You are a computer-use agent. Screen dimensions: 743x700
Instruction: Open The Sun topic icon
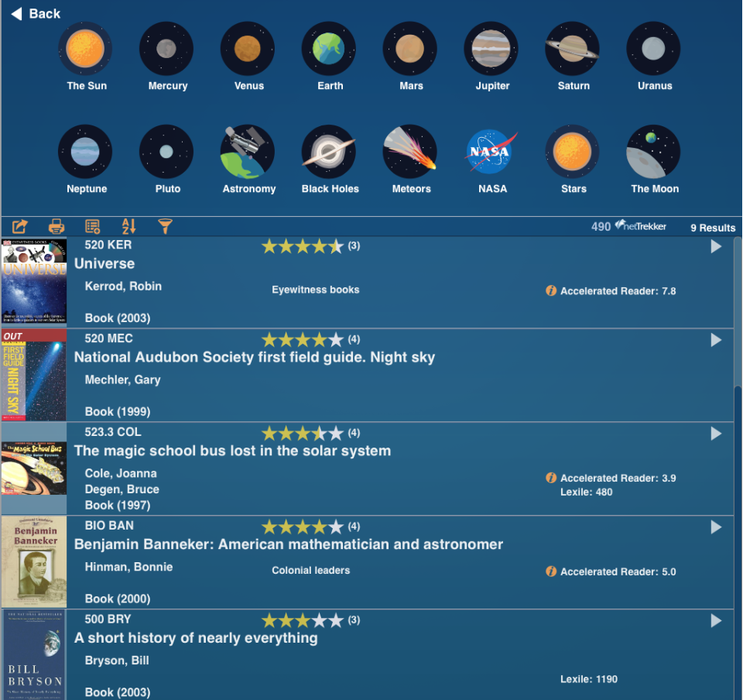pos(85,48)
